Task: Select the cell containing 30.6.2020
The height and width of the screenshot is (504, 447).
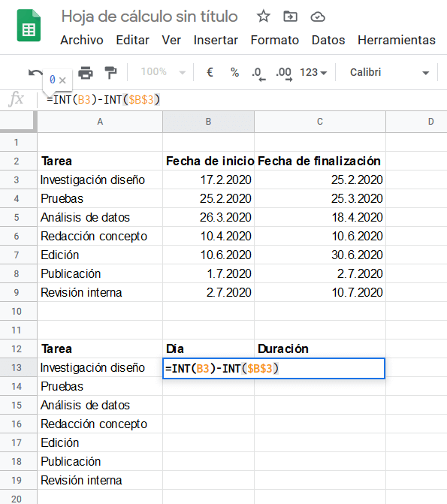Action: pos(320,255)
